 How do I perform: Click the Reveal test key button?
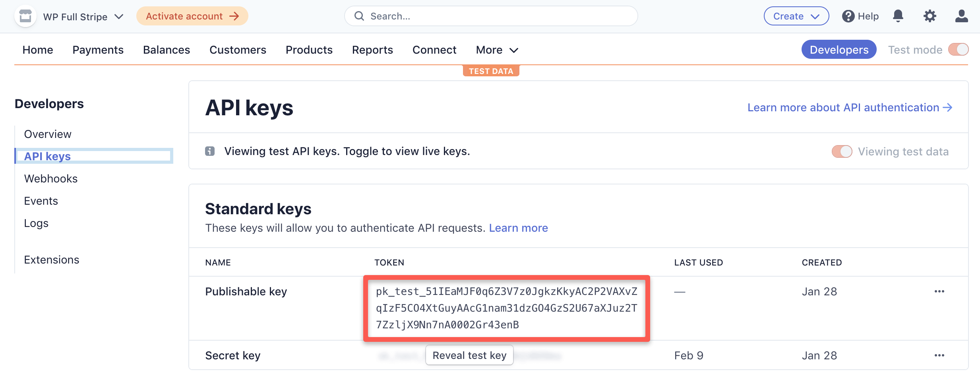point(469,355)
